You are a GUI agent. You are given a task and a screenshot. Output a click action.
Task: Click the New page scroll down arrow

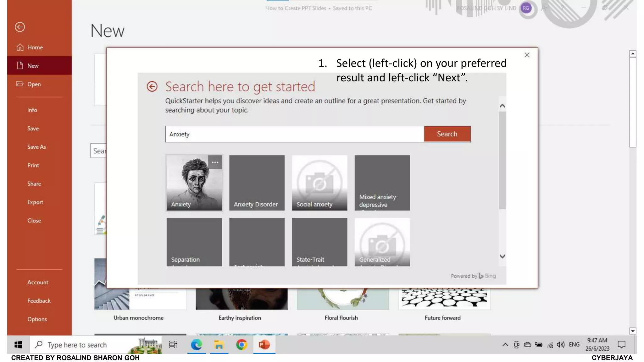click(633, 331)
